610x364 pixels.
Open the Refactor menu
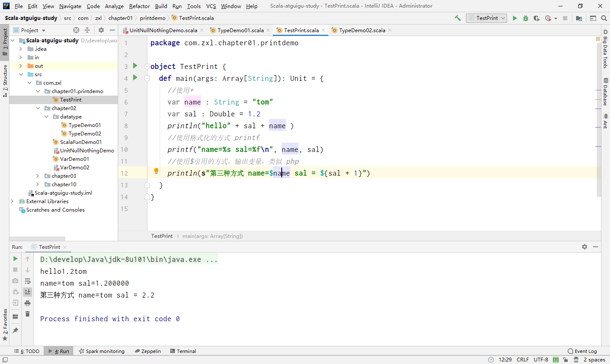[x=139, y=6]
